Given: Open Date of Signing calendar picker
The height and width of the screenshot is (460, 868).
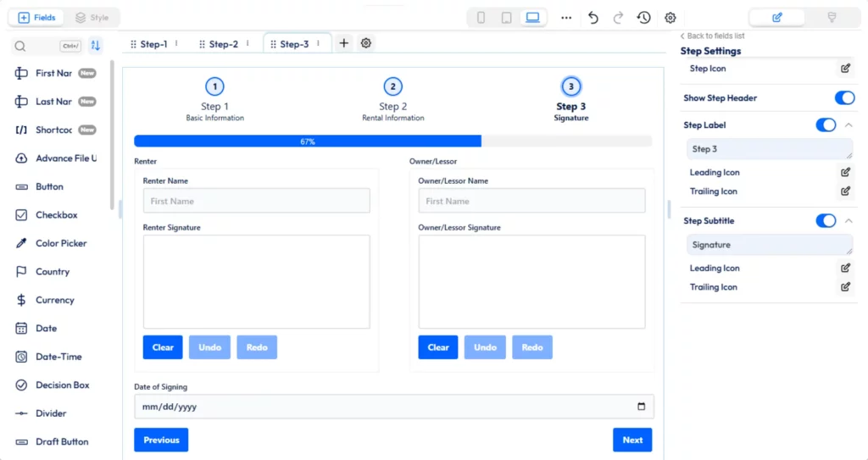Looking at the screenshot, I should point(641,407).
